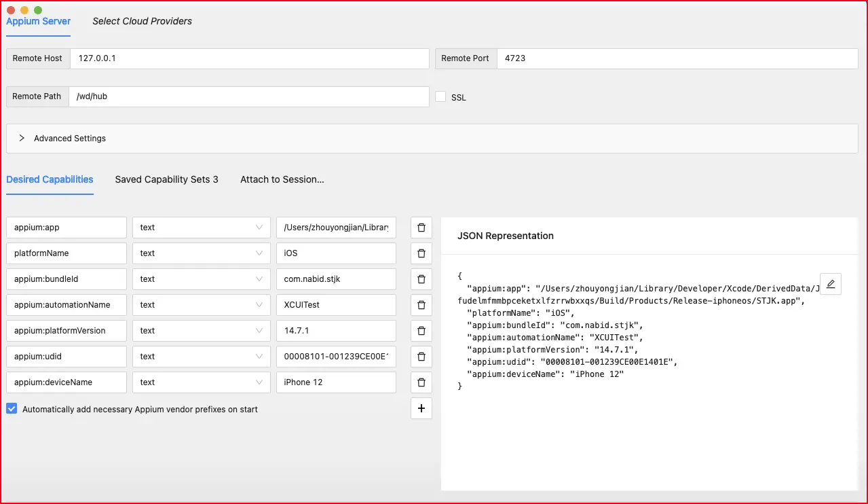Select the Desired Capabilities tab

tap(50, 179)
